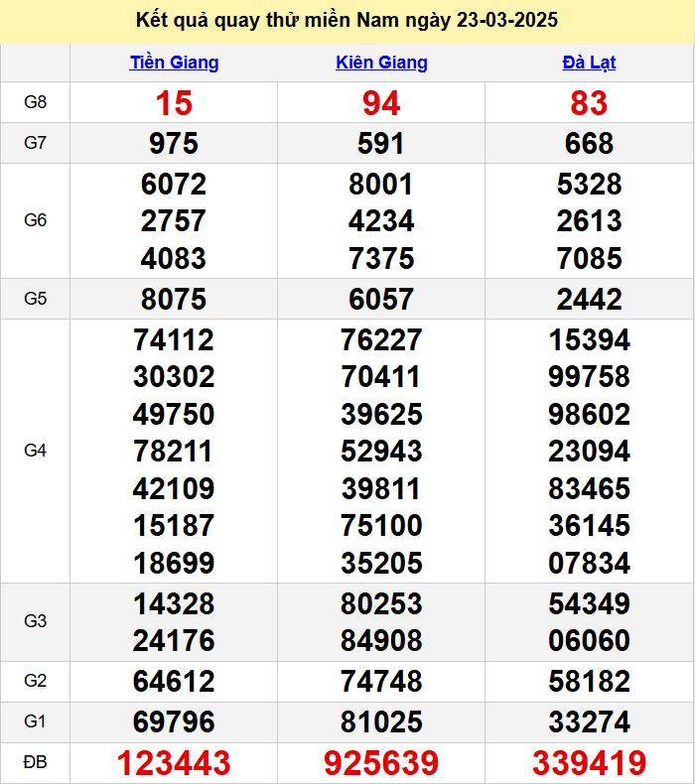Click G7 value 668
The image size is (695, 784).
point(589,144)
